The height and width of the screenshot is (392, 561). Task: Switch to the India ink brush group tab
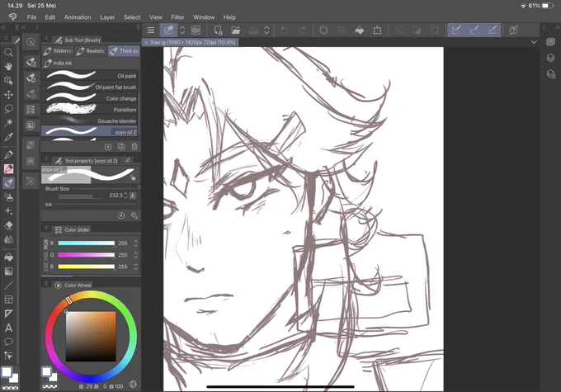click(58, 63)
